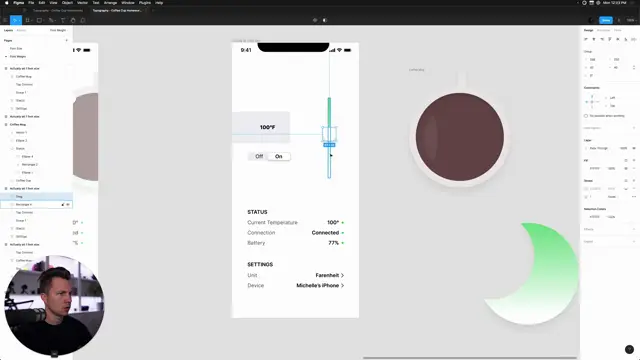Select the Rectangle shape tool
Screen dimensions: 640x360
[40, 20]
